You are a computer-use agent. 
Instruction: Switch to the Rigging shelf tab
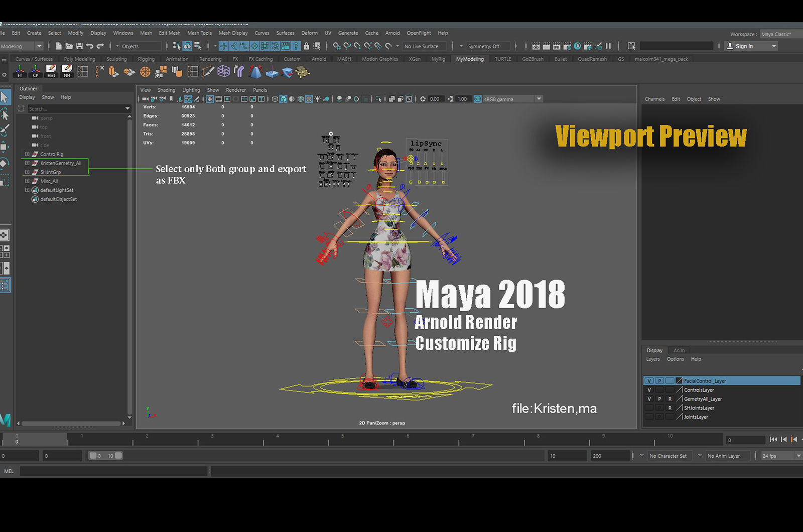pyautogui.click(x=146, y=59)
